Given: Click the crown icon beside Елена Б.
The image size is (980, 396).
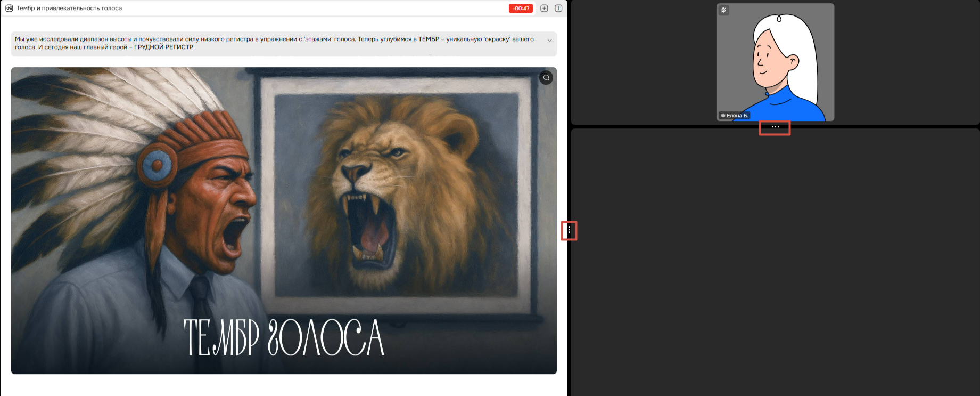Looking at the screenshot, I should pos(723,115).
